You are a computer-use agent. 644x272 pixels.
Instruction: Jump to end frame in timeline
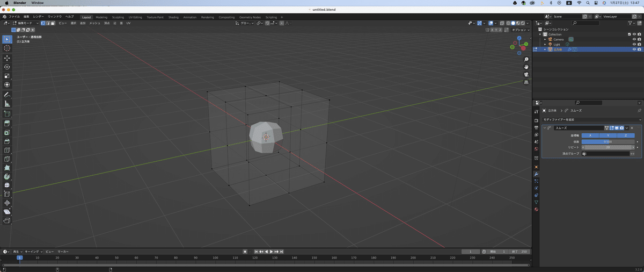point(282,252)
